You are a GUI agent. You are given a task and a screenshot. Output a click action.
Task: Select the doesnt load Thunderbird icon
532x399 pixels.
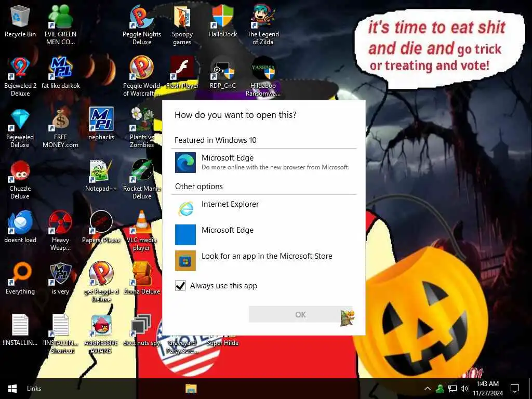[x=20, y=228]
